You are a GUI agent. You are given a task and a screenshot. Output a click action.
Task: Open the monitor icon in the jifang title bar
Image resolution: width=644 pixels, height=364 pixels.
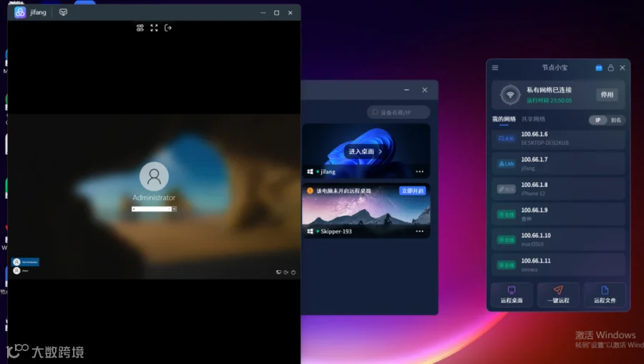pyautogui.click(x=63, y=12)
